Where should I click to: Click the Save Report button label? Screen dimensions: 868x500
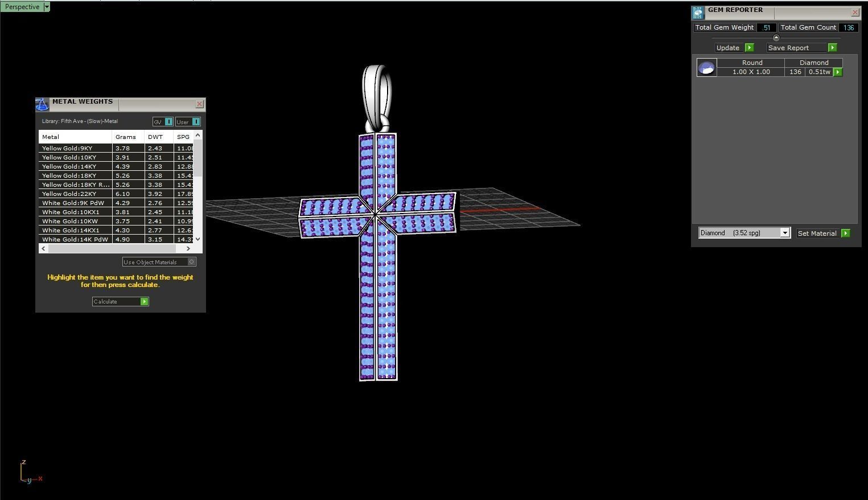click(x=796, y=48)
